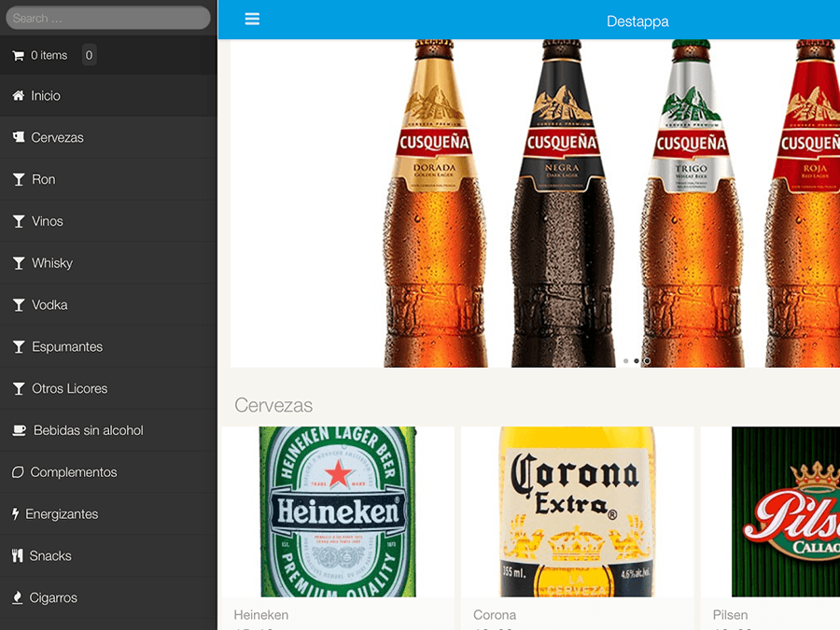Select the second carousel dot

pyautogui.click(x=637, y=361)
